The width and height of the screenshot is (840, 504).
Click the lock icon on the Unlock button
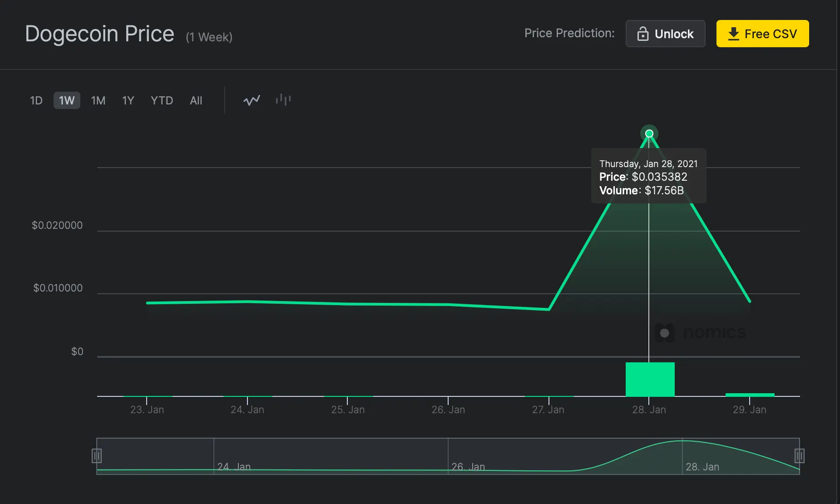tap(644, 33)
